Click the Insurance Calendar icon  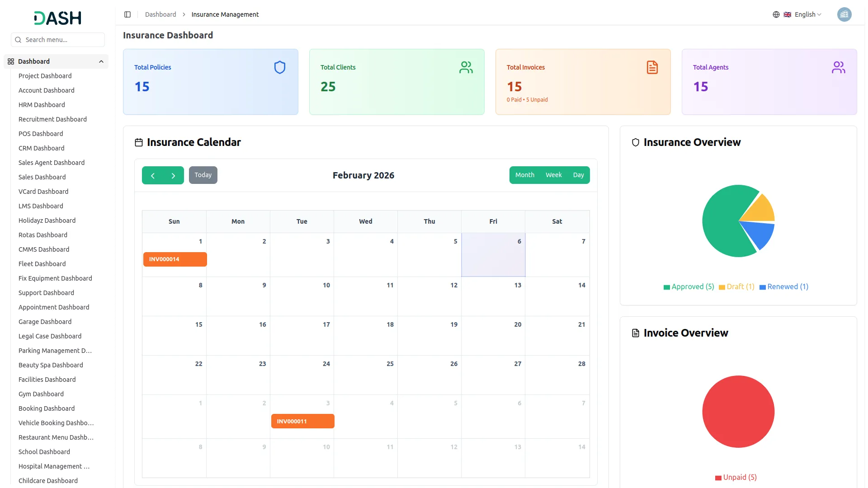click(x=139, y=142)
